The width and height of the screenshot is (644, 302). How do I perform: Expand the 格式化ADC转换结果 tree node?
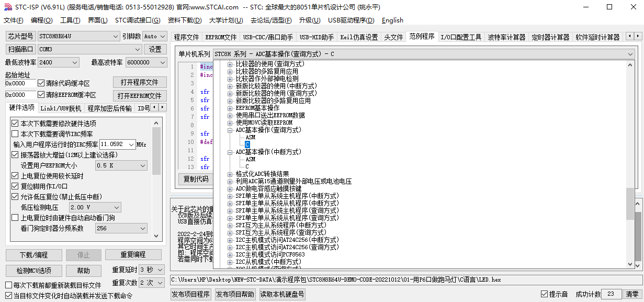(230, 174)
